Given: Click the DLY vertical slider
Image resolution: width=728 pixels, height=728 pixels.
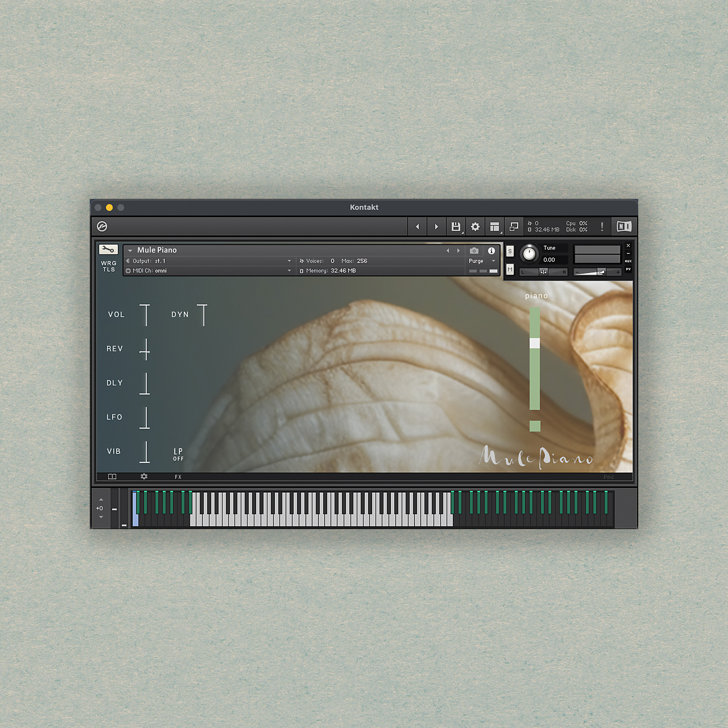Looking at the screenshot, I should pyautogui.click(x=145, y=383).
